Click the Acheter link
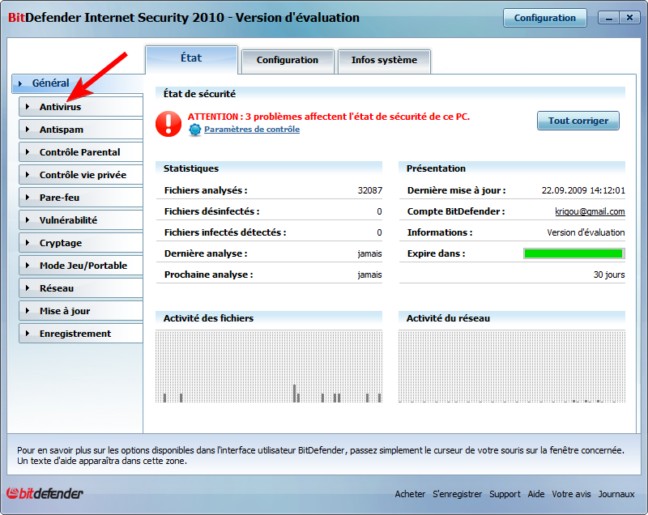 click(x=410, y=494)
